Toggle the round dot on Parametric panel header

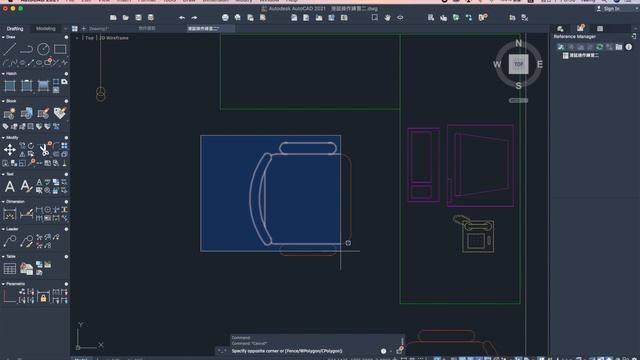coord(66,284)
